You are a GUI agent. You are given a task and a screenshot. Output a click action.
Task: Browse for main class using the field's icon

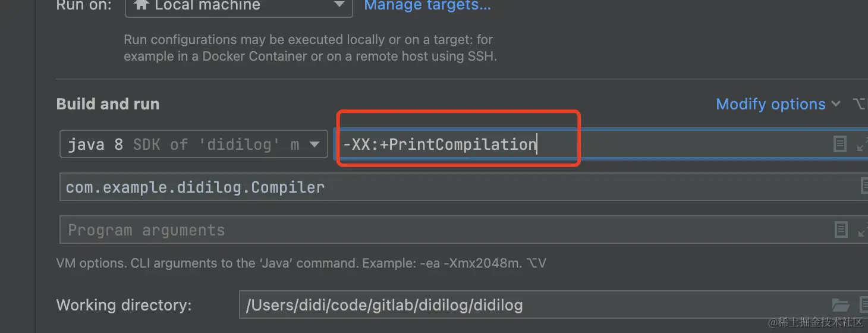864,187
